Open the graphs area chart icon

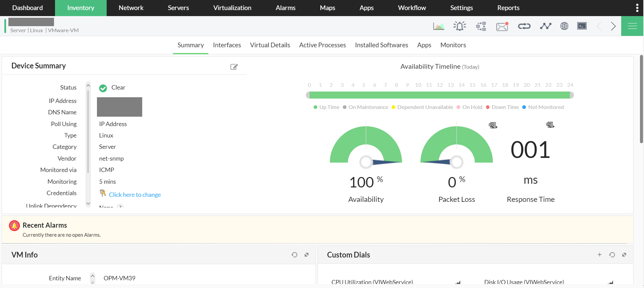(438, 26)
